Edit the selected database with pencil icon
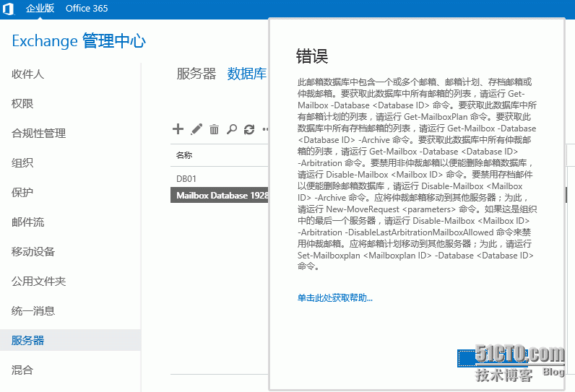The image size is (575, 392). (x=196, y=129)
